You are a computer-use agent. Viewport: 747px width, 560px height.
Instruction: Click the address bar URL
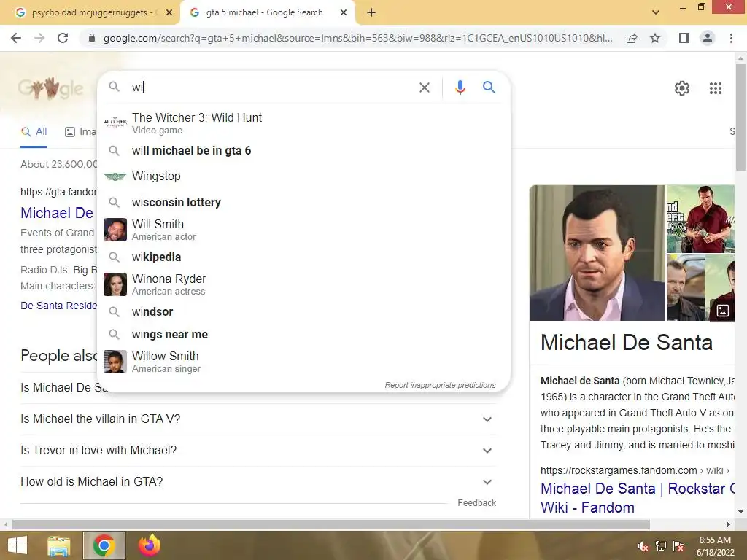[357, 38]
